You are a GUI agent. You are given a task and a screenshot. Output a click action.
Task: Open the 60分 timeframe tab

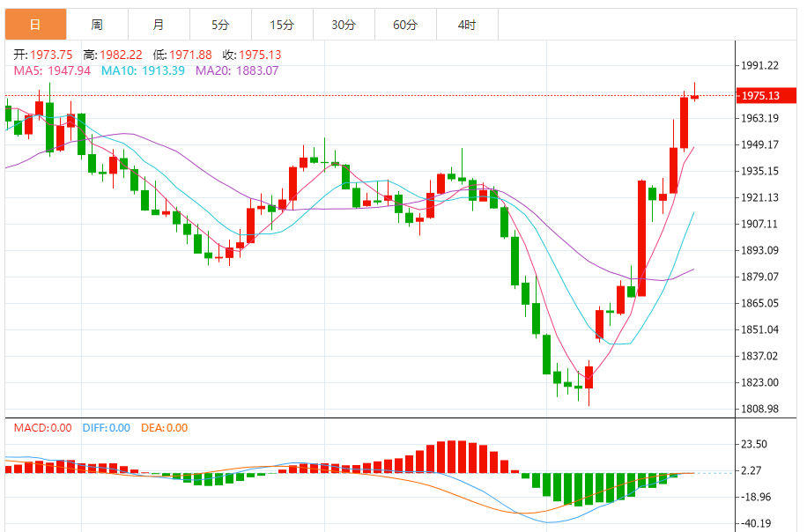pyautogui.click(x=406, y=24)
